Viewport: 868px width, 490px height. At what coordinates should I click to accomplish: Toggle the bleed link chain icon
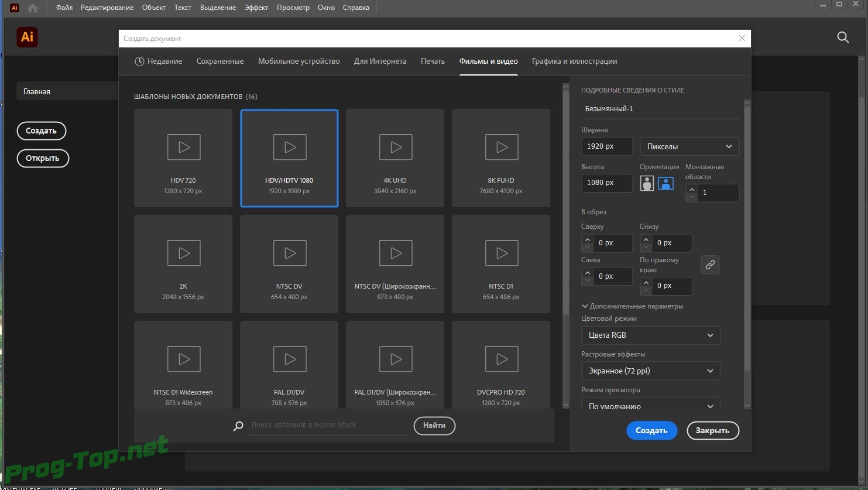710,265
